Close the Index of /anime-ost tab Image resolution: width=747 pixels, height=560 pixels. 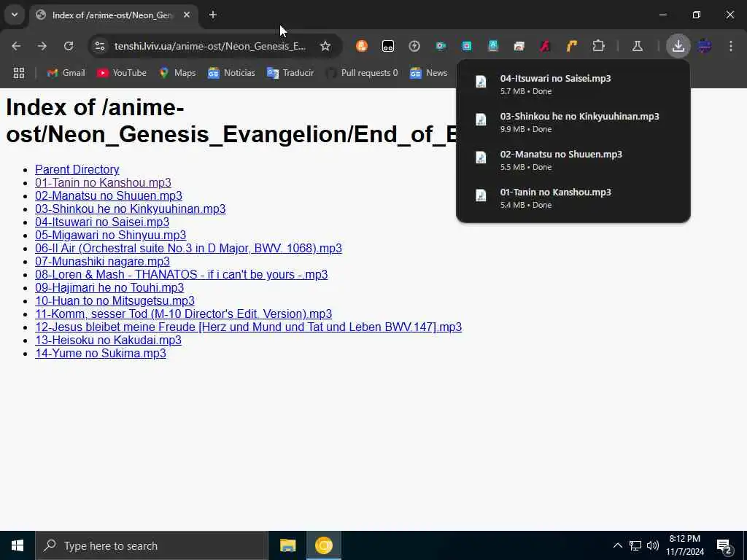tap(187, 15)
